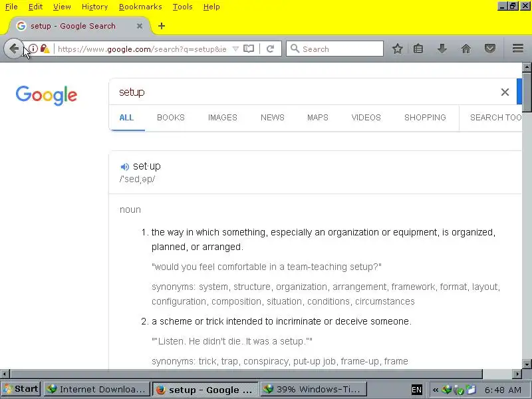The image size is (532, 399).
Task: Open the Downloads arrow icon
Action: [442, 49]
